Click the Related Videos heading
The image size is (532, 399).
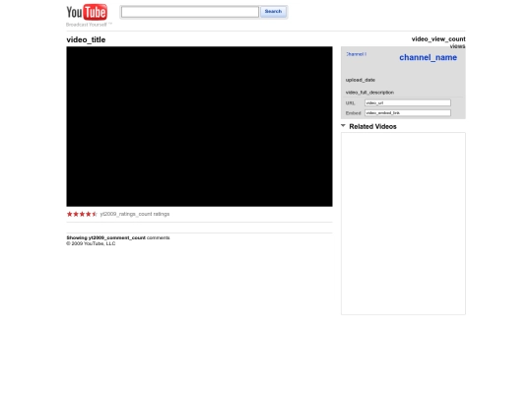tap(372, 126)
